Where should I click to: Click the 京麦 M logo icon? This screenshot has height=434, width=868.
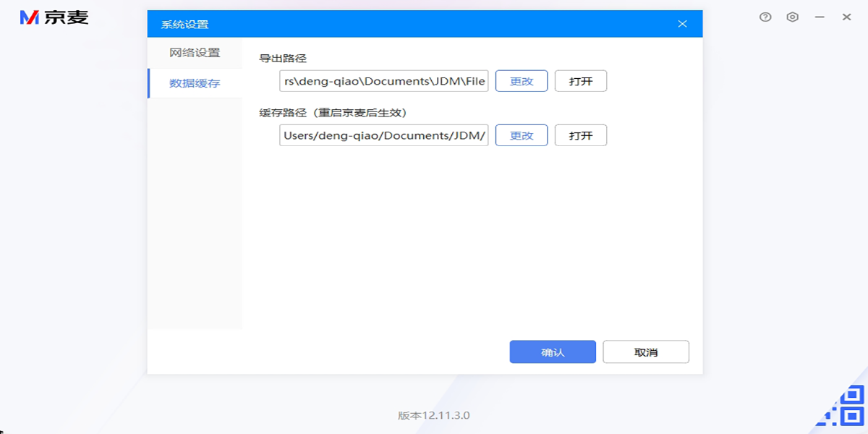30,17
